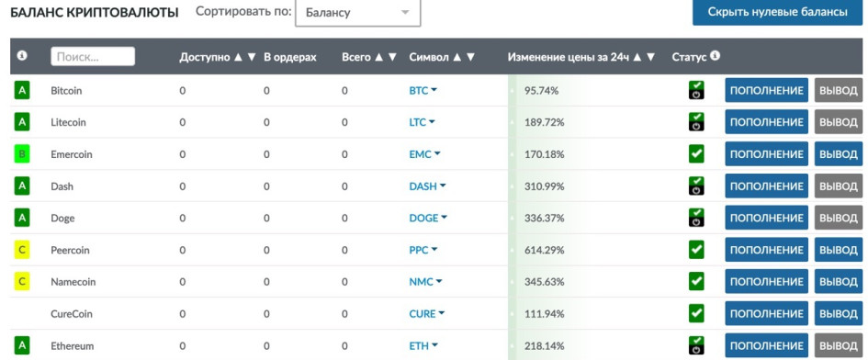868x360 pixels.
Task: Click Dash status icon
Action: (696, 186)
